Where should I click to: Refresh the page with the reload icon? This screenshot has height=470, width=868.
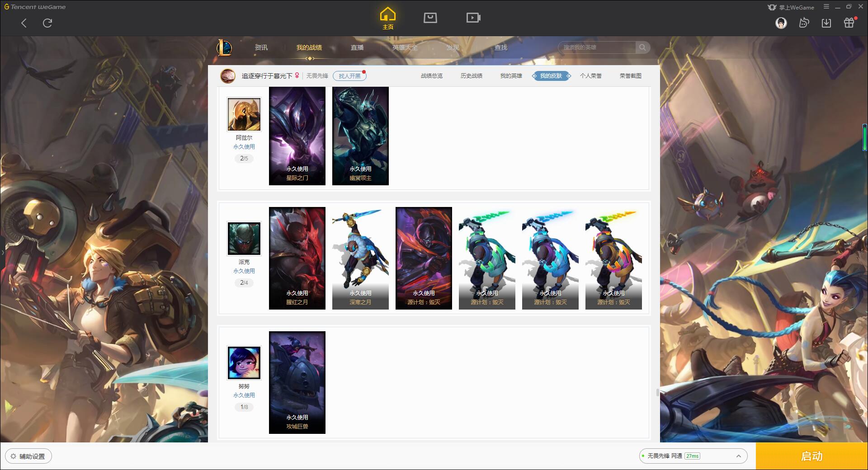click(x=47, y=23)
